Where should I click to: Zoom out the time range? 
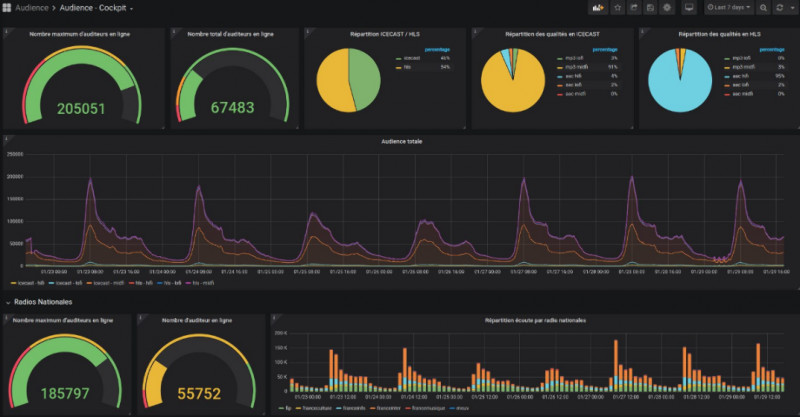(x=764, y=8)
